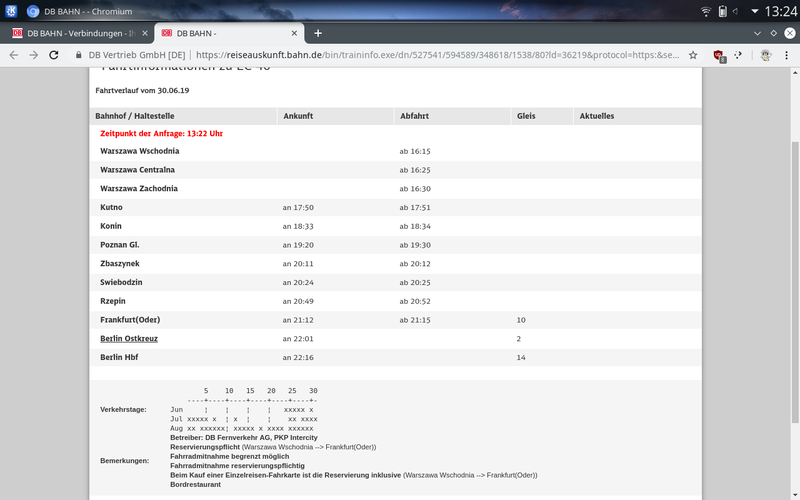The width and height of the screenshot is (800, 500).
Task: Select the Frankfurt(Oder) station name
Action: 130,320
